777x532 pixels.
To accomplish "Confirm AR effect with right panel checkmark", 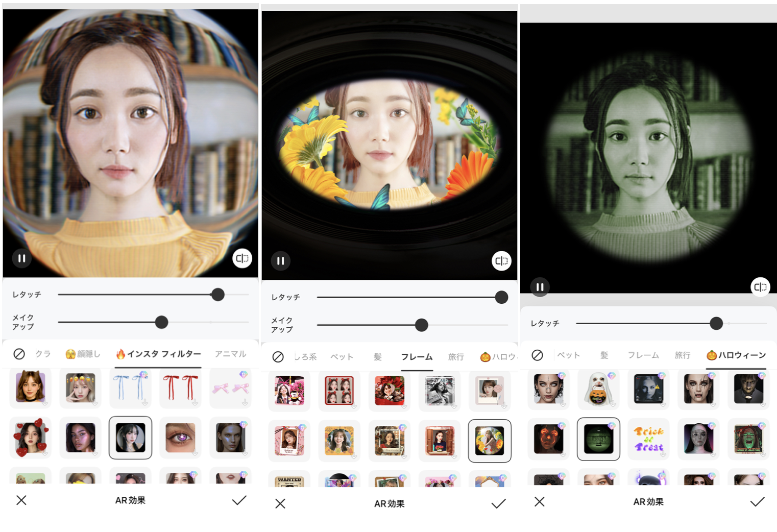I will [x=757, y=502].
